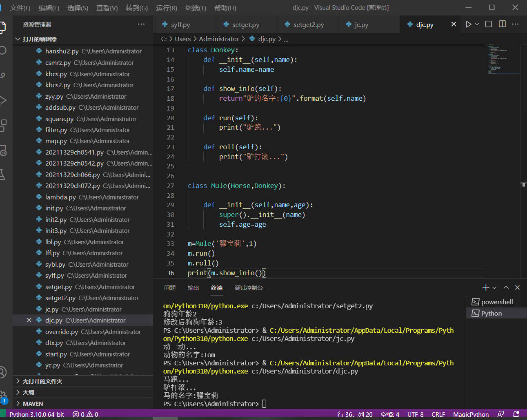Screen dimensions: 527x420
Task: Open the new terminal launch profile dropdown
Action: tap(494, 287)
